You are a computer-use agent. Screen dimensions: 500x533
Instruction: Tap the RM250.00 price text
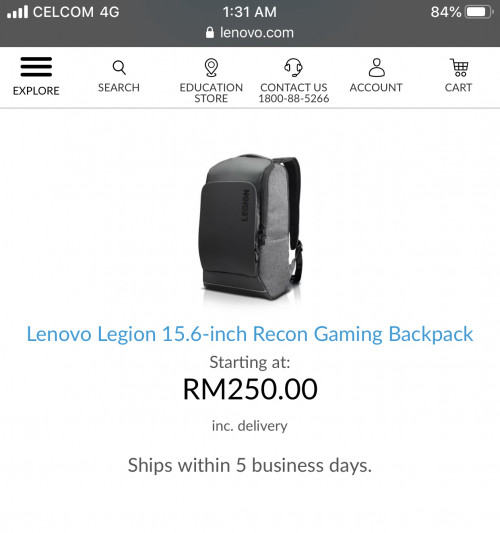tap(250, 389)
